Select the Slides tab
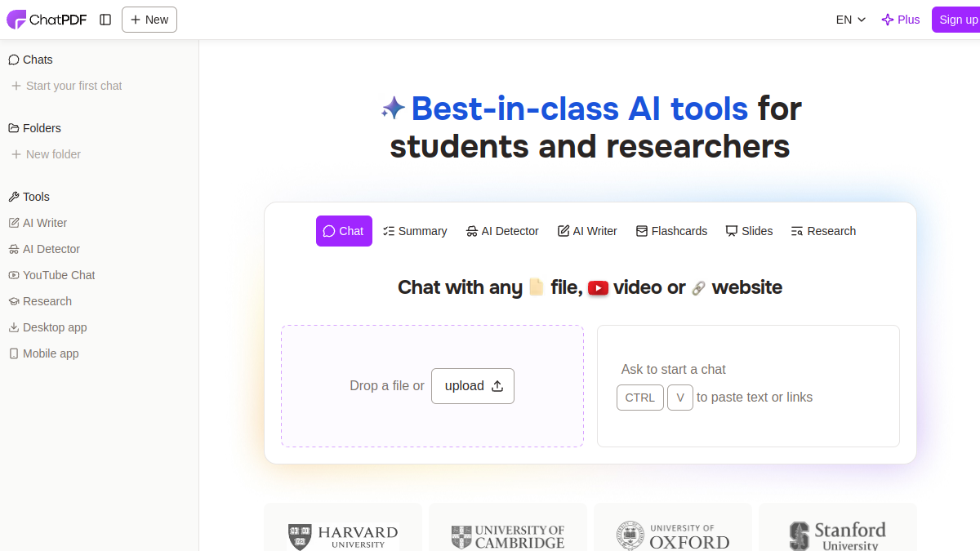 coord(749,231)
